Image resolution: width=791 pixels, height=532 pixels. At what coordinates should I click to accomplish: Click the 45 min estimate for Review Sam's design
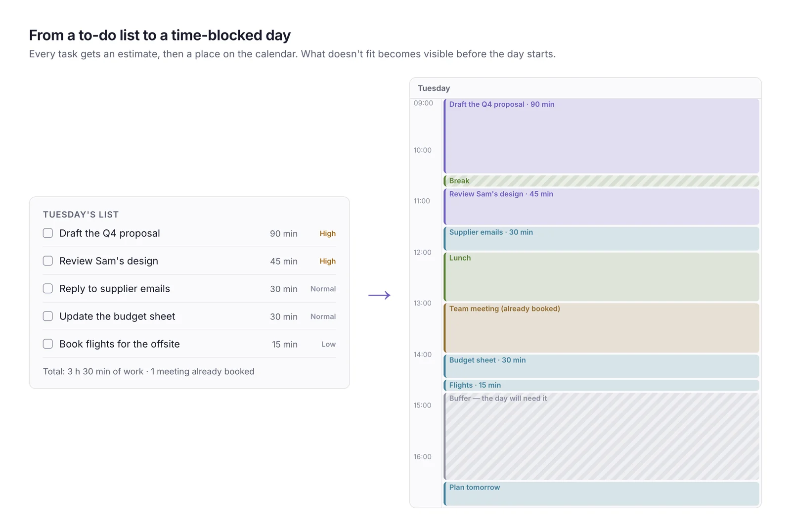point(284,261)
